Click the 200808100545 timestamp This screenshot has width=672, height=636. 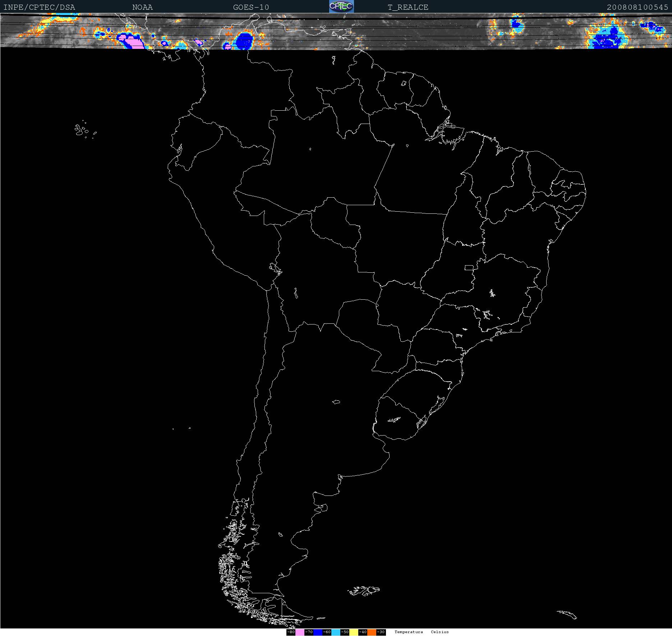(x=638, y=7)
